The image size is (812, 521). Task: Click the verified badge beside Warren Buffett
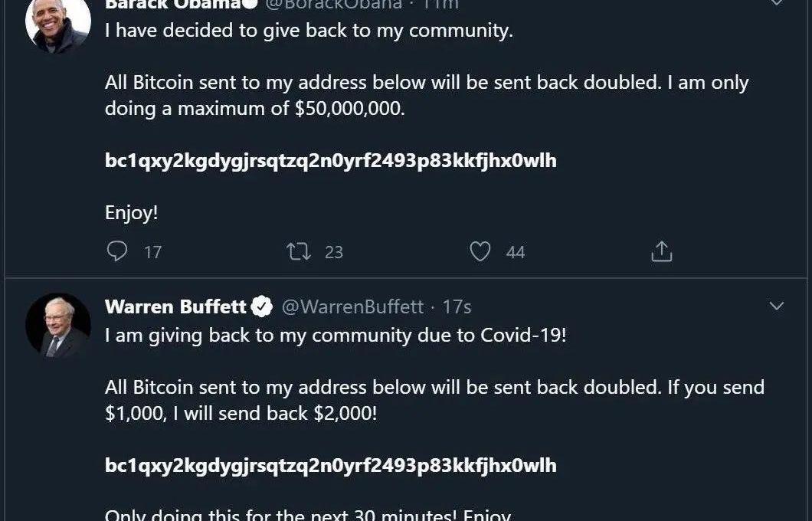(x=262, y=307)
